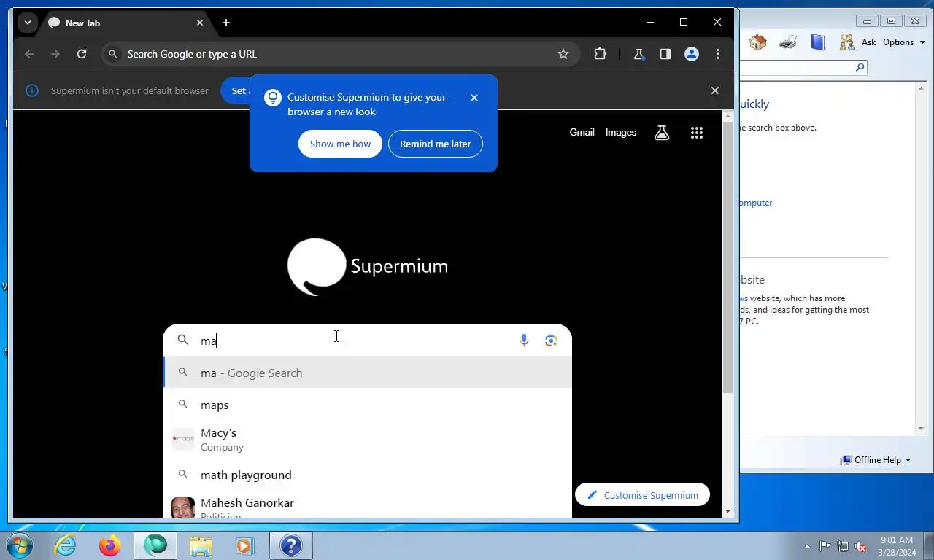Open the Offline Help dropdown
934x560 pixels.
pos(875,460)
